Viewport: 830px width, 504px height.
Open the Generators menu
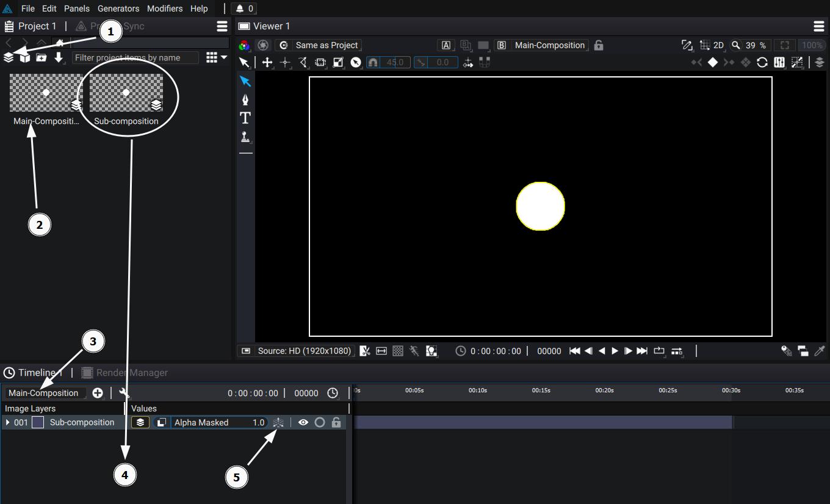[x=118, y=9]
